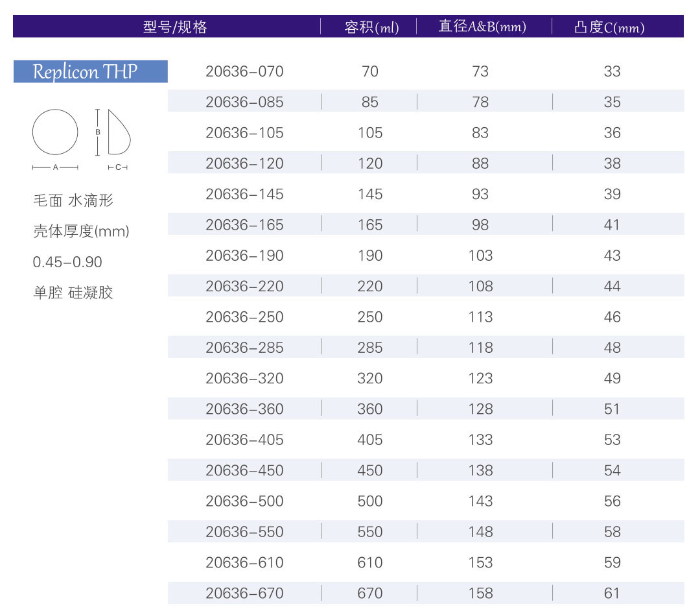Select the teardrop side-profile implant diagram

(x=119, y=132)
